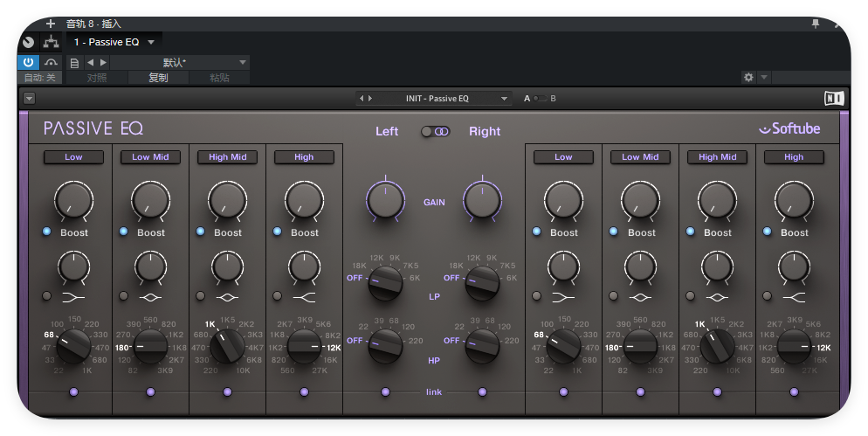Toggle the plugin power bypass button
The width and height of the screenshot is (868, 436).
click(x=28, y=62)
